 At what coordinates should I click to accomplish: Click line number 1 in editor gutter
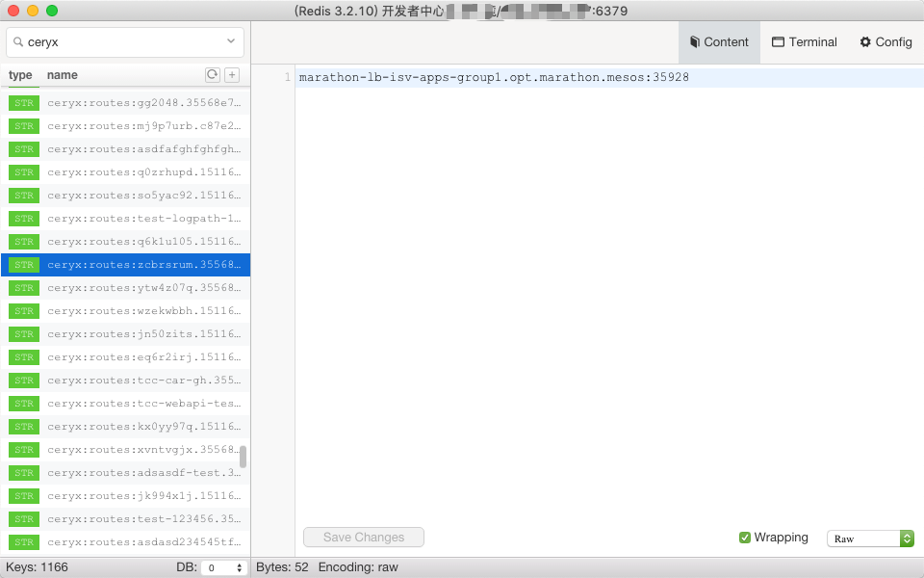tap(288, 77)
